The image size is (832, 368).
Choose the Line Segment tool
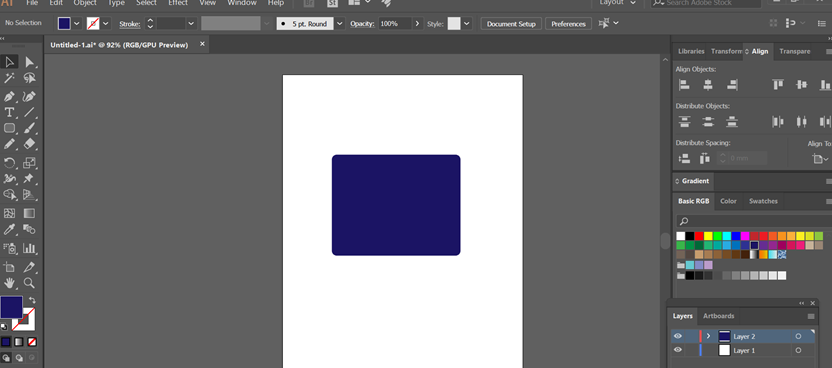click(x=29, y=112)
